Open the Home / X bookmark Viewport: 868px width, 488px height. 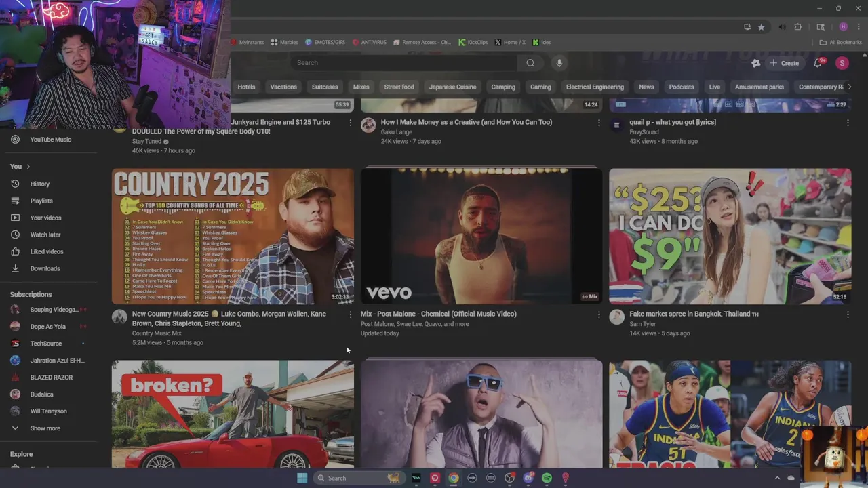510,42
